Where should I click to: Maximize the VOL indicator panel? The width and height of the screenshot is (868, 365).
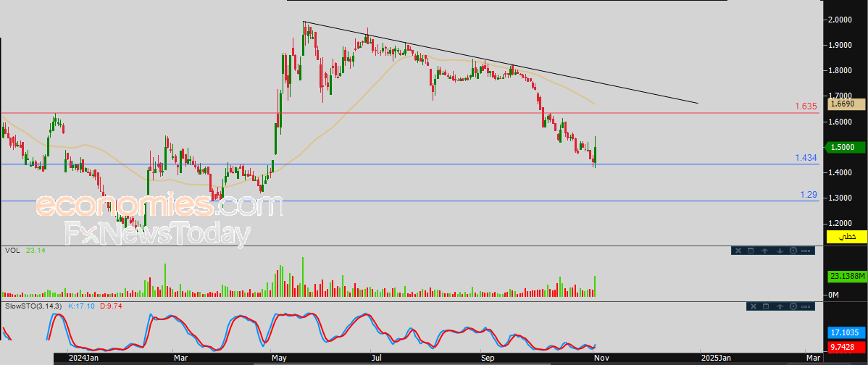(x=751, y=251)
